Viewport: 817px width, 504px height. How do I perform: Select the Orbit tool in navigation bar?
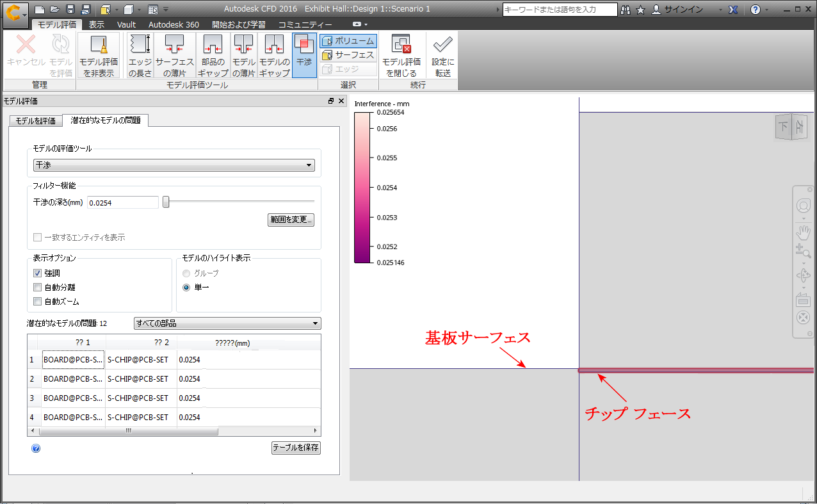coord(803,275)
